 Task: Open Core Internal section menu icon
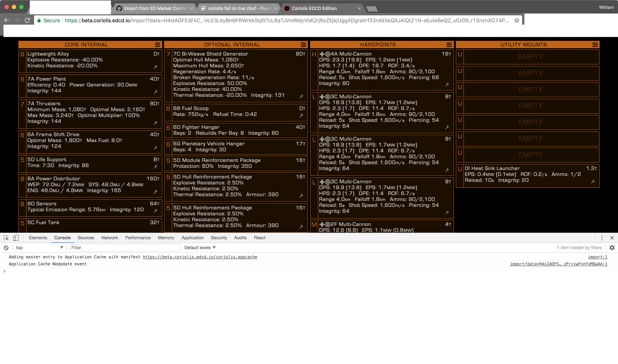[157, 45]
